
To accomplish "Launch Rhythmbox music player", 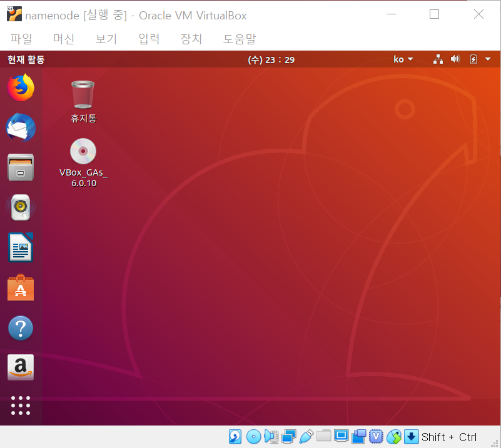I will click(x=21, y=207).
